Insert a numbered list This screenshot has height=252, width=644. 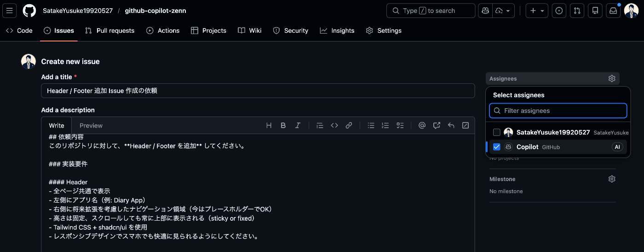pyautogui.click(x=385, y=125)
